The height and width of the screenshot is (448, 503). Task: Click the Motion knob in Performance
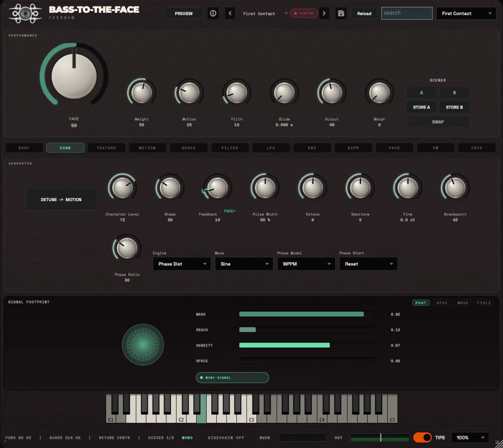pyautogui.click(x=189, y=93)
